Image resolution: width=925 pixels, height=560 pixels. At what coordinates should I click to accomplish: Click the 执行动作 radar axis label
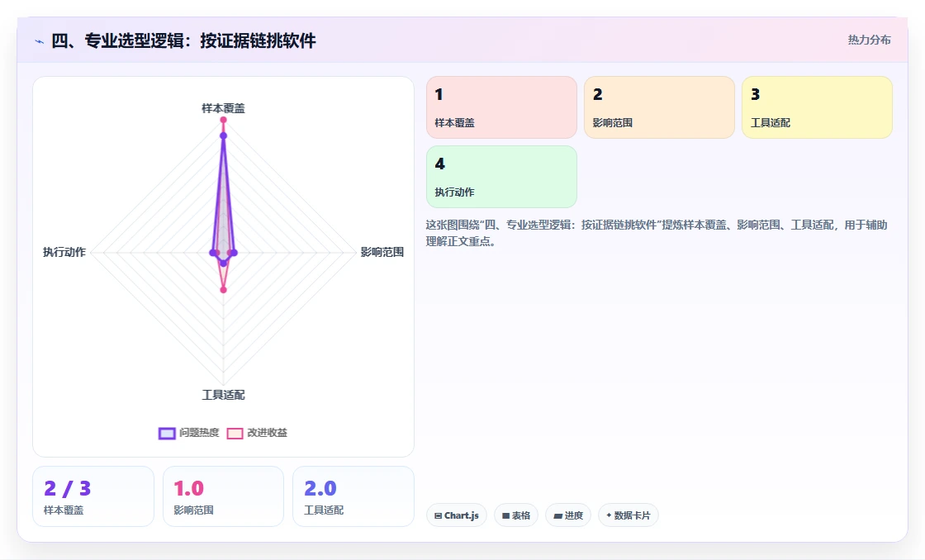click(x=64, y=252)
